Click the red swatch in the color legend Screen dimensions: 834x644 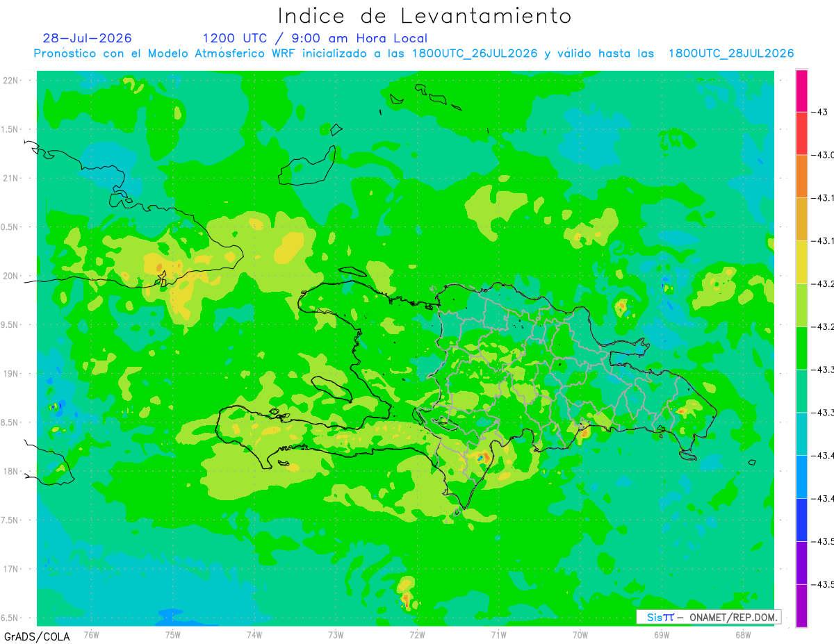801,133
